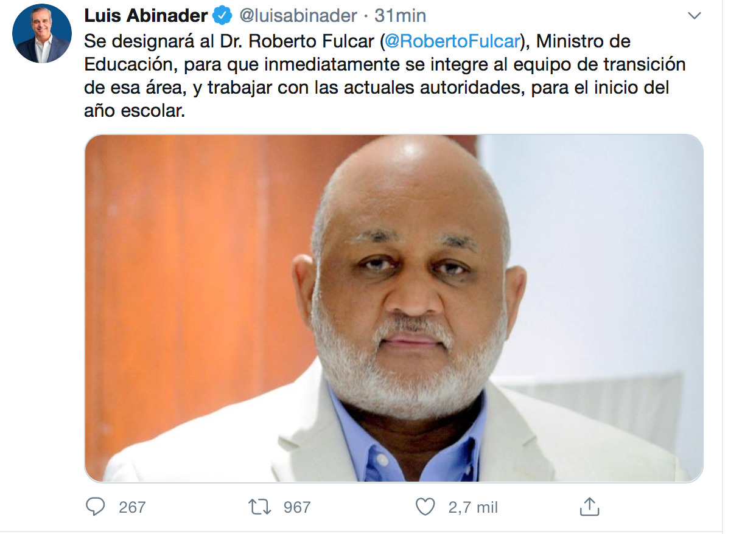View the 2,7 mil likes count
The image size is (756, 534).
473,507
